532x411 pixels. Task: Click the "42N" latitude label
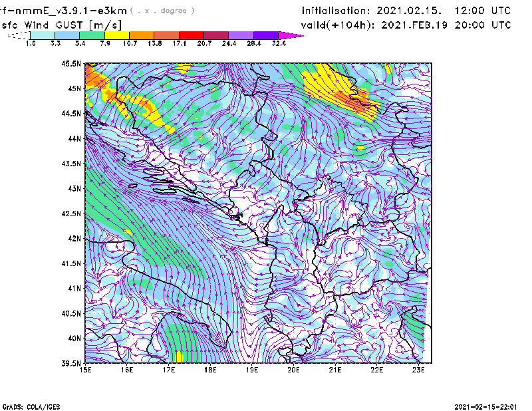click(74, 239)
